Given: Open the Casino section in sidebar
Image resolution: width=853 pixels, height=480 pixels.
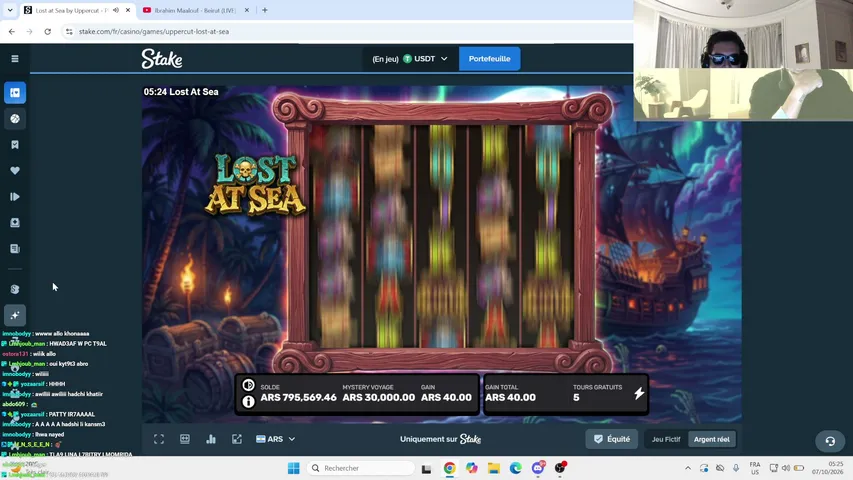Looking at the screenshot, I should [x=15, y=93].
